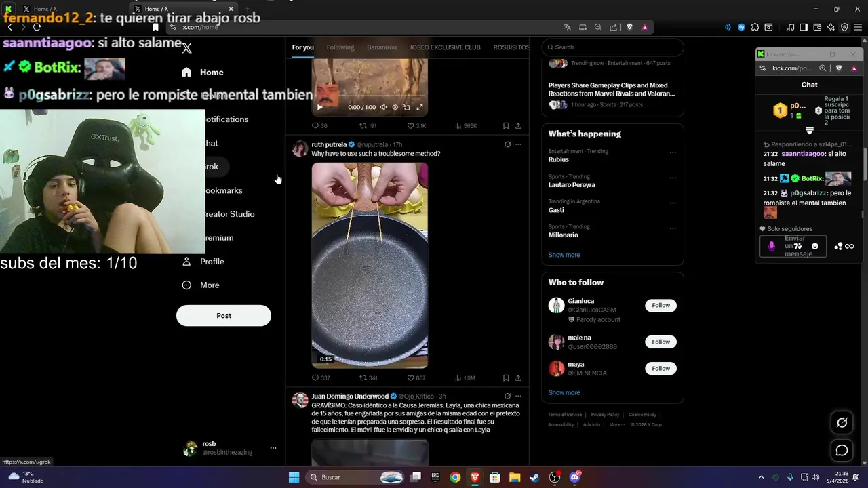Open the Millonario trending topic
Viewport: 868px width, 488px height.
[564, 235]
